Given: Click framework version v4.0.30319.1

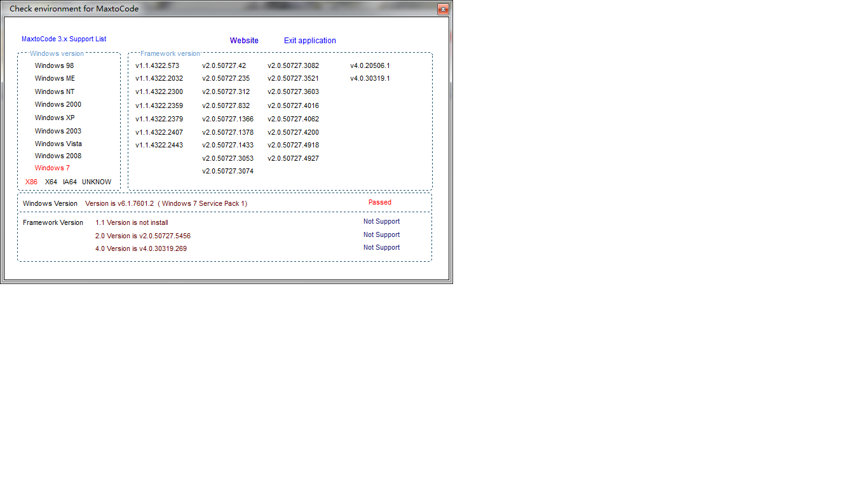Looking at the screenshot, I should coord(370,78).
